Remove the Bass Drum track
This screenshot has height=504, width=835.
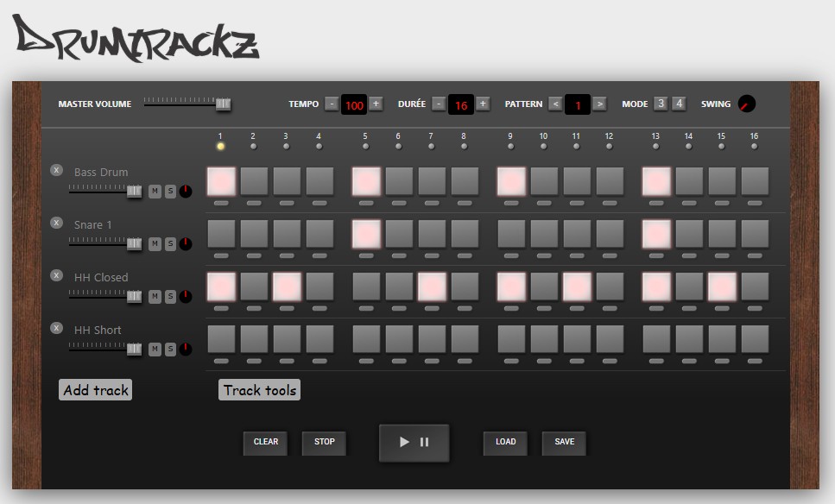(x=56, y=170)
